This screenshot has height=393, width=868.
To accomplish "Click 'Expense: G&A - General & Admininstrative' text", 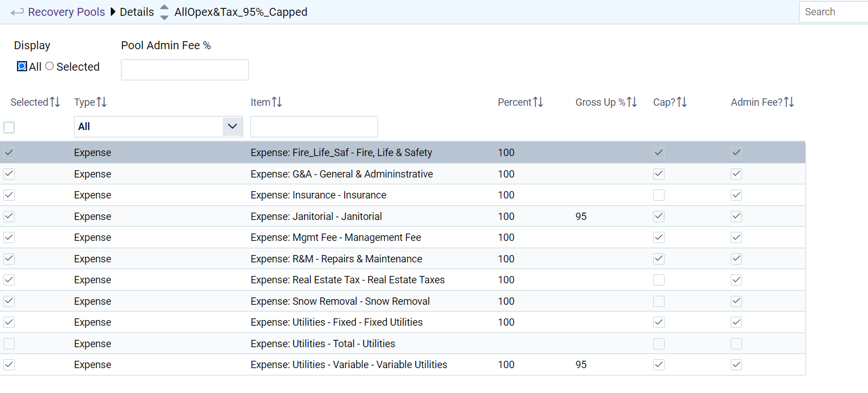I will point(342,174).
